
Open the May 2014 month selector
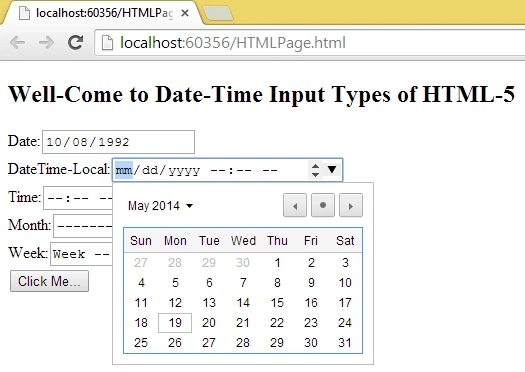(x=160, y=206)
